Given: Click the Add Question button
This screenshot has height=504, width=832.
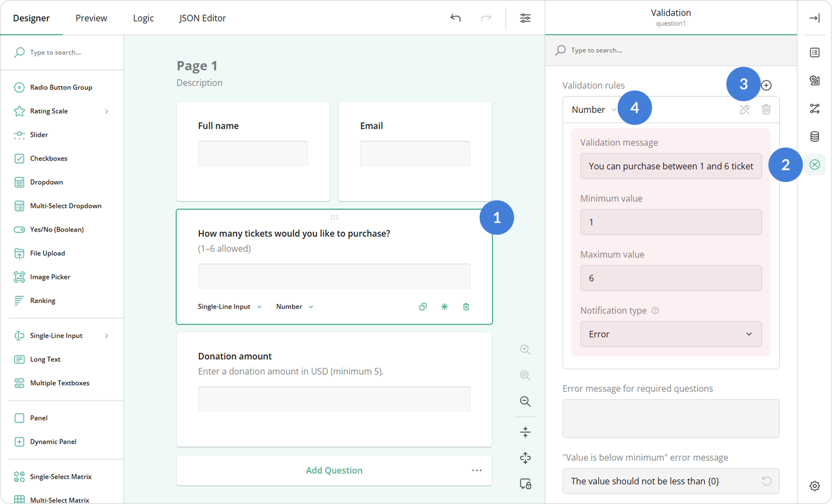Looking at the screenshot, I should click(x=334, y=470).
